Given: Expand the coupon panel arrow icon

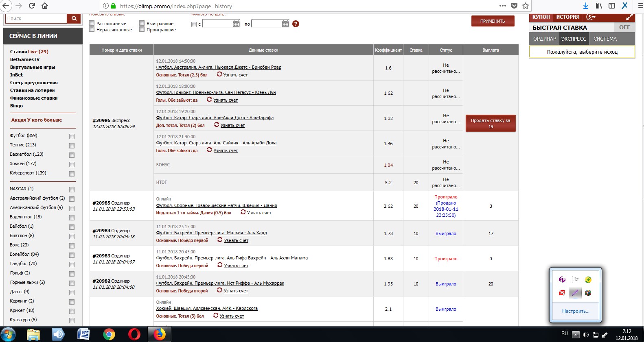Looking at the screenshot, I should (x=629, y=17).
